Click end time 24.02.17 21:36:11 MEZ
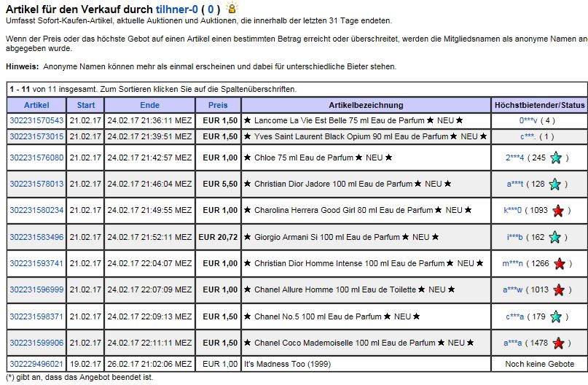Viewport: 588px width, 385px height. click(149, 120)
